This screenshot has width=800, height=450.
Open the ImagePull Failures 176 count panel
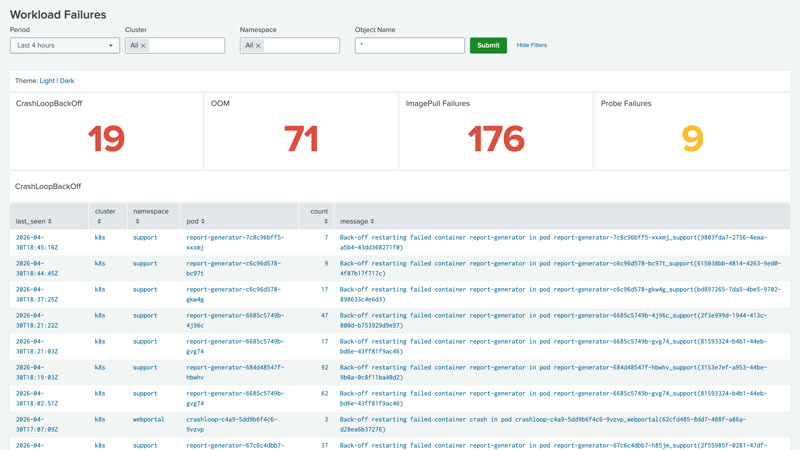point(496,131)
